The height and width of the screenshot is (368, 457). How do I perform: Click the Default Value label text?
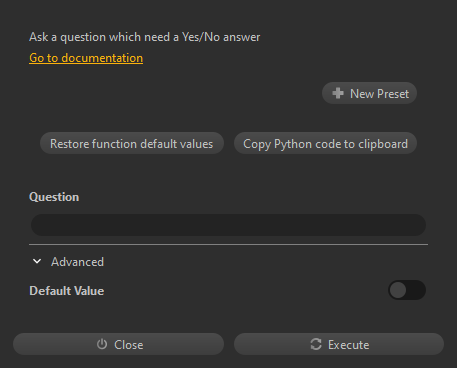(67, 291)
